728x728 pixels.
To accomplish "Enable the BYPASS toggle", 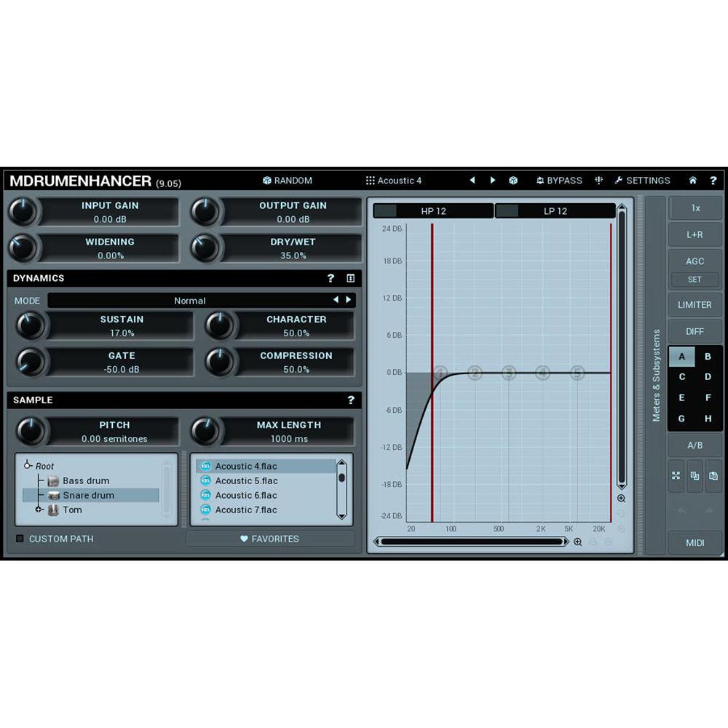I will click(x=559, y=180).
